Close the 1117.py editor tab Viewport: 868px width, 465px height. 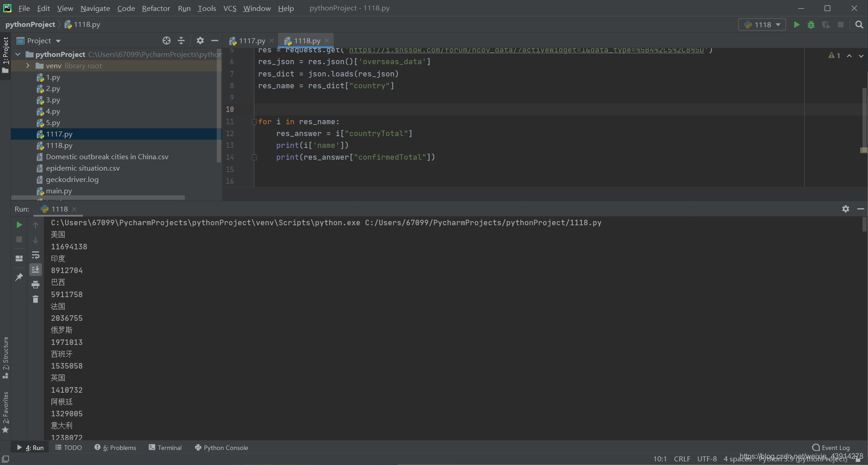[272, 40]
